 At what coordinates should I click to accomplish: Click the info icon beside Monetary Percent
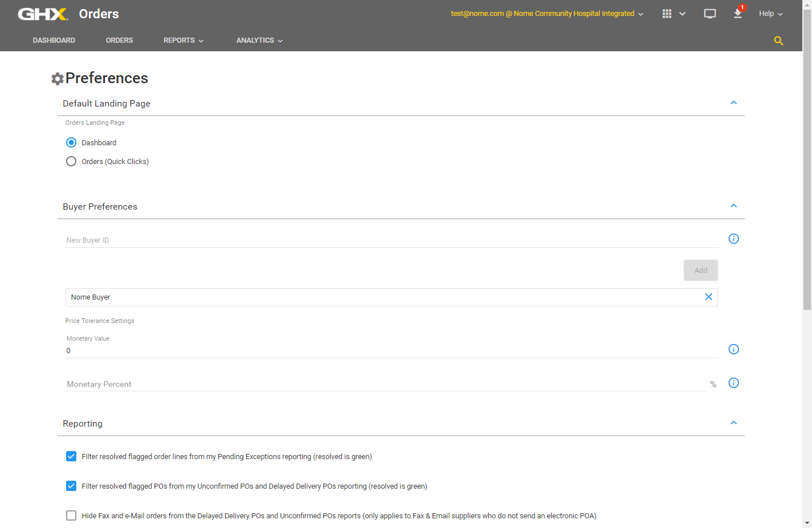coord(733,383)
